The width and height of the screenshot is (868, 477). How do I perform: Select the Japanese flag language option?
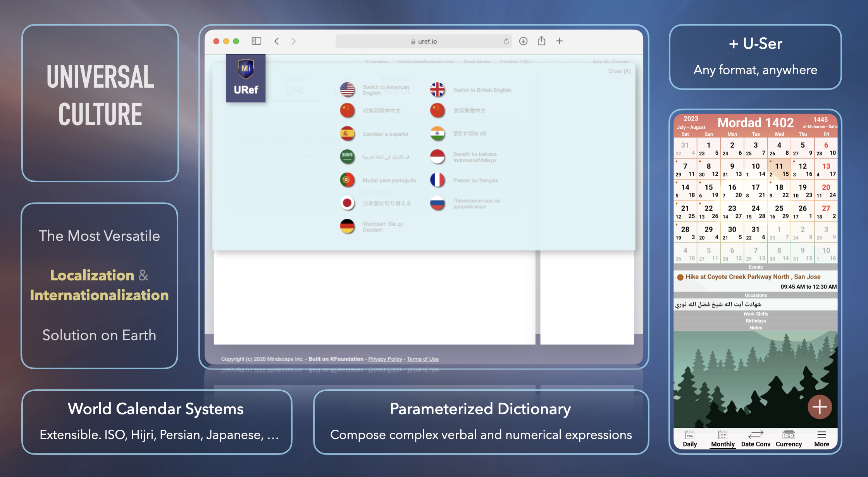point(347,203)
